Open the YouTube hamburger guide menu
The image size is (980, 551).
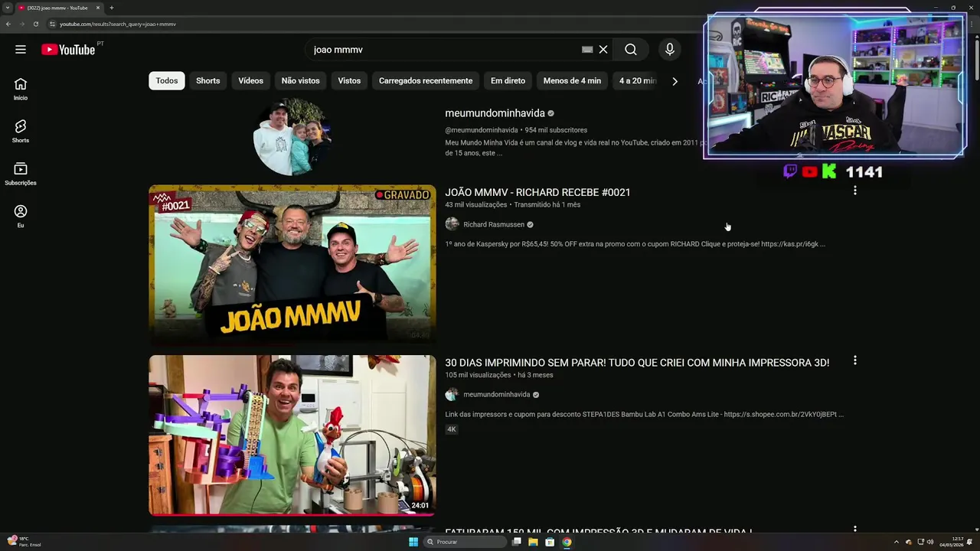21,50
